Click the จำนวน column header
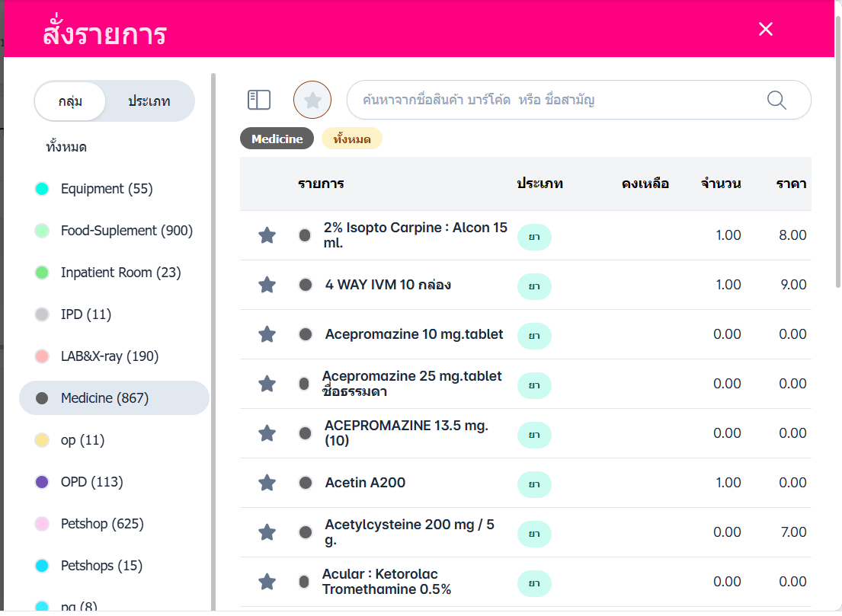The image size is (842, 616). coord(721,184)
